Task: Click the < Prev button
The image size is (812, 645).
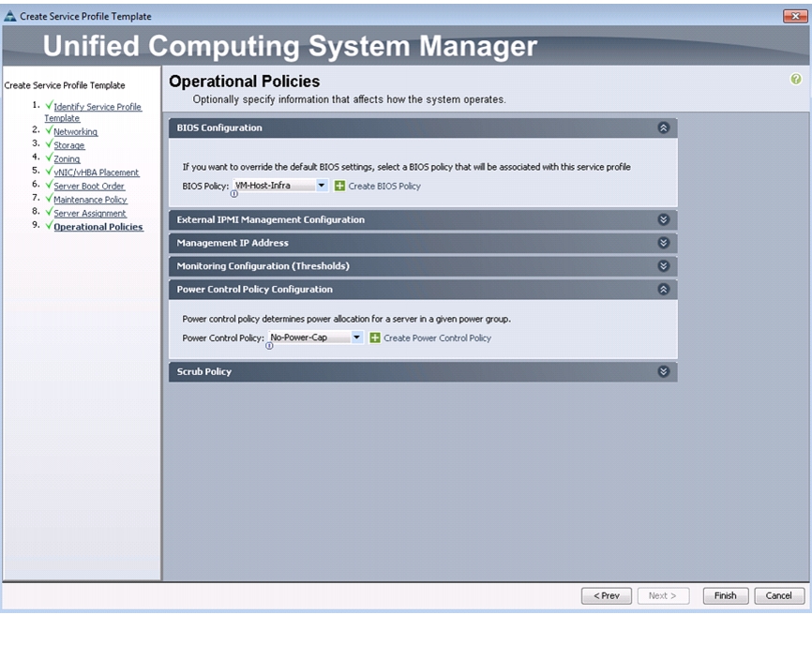Action: tap(607, 596)
